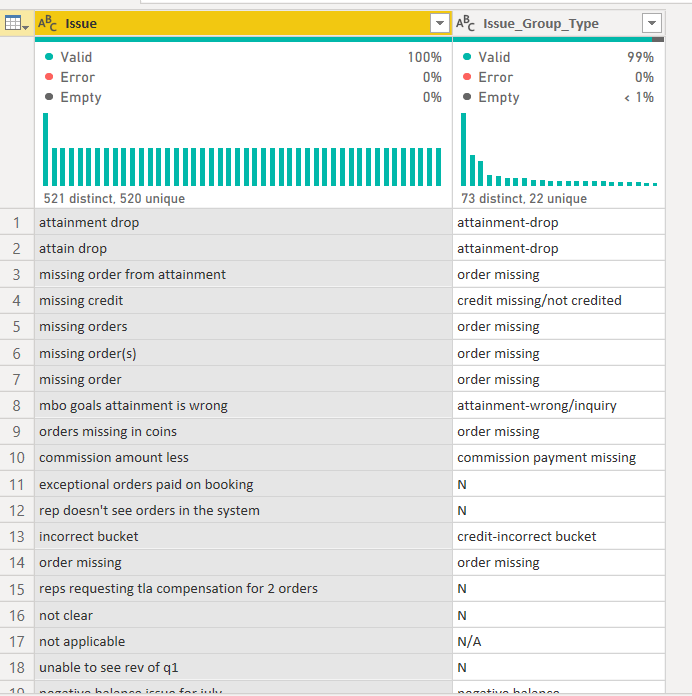The width and height of the screenshot is (692, 696).
Task: Select the 'orders missing in coins' cell
Action: point(243,431)
